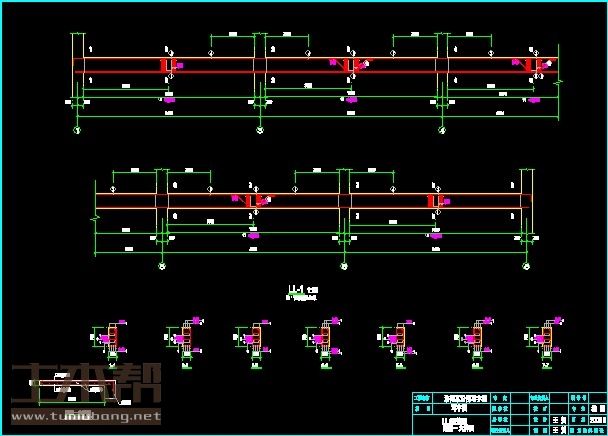
Task: Click middle red splice marker on upper beam
Action: click(x=347, y=65)
